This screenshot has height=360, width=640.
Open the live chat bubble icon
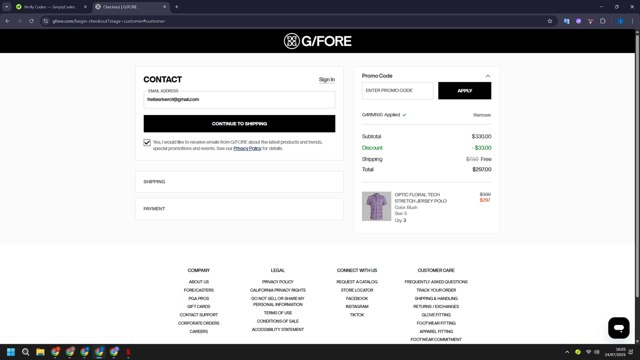coord(619,328)
